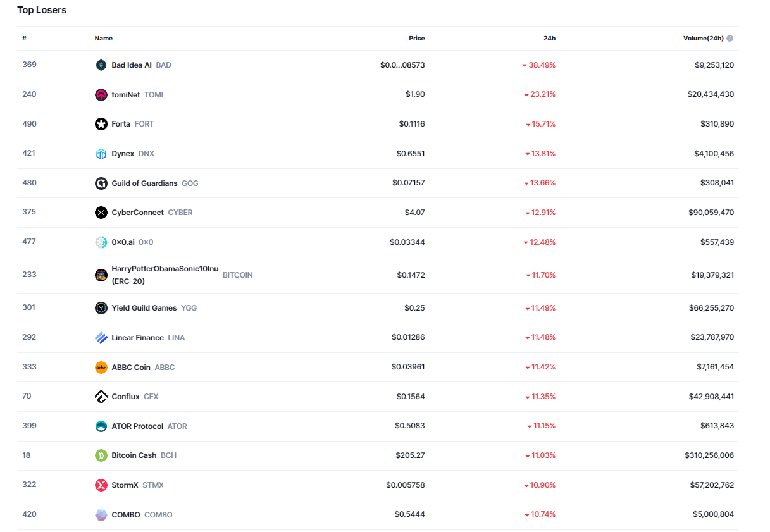
Task: Click the CyberConnect logo icon
Action: point(101,213)
